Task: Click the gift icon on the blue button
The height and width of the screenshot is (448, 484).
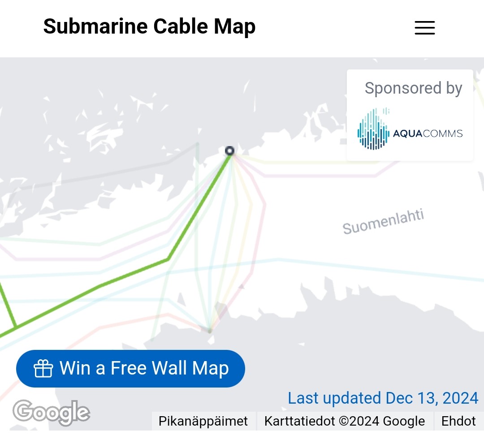Action: [43, 369]
